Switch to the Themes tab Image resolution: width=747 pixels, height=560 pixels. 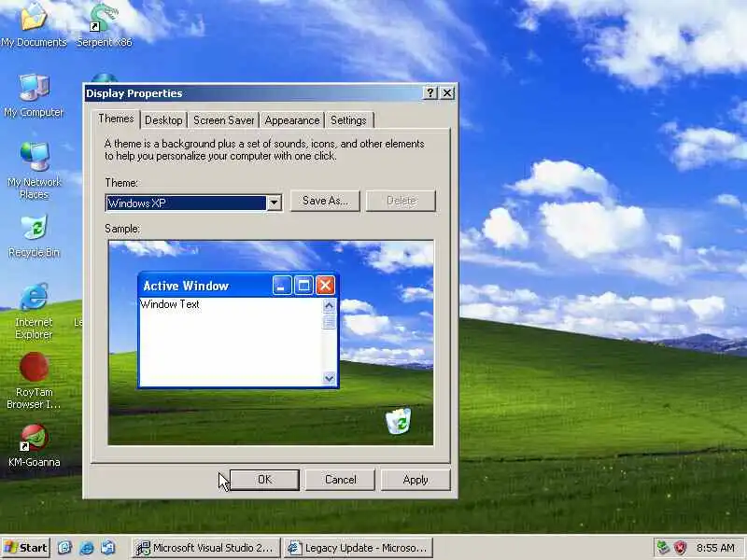click(x=116, y=119)
